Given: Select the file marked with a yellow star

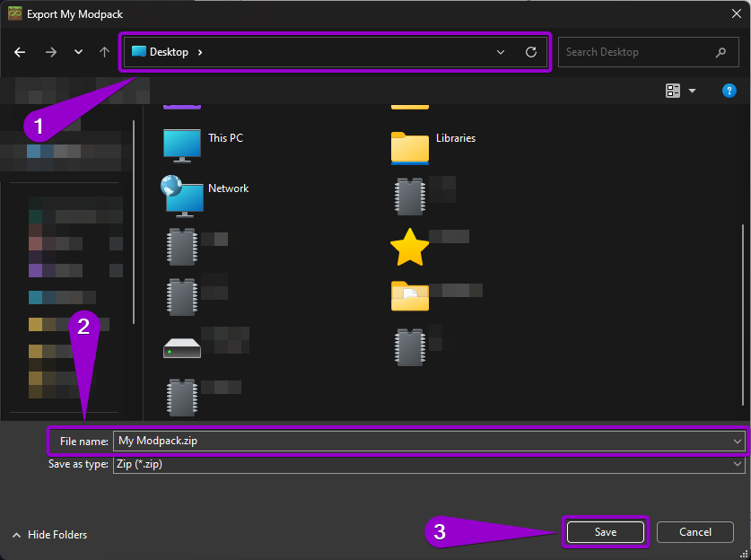Looking at the screenshot, I should (x=409, y=246).
